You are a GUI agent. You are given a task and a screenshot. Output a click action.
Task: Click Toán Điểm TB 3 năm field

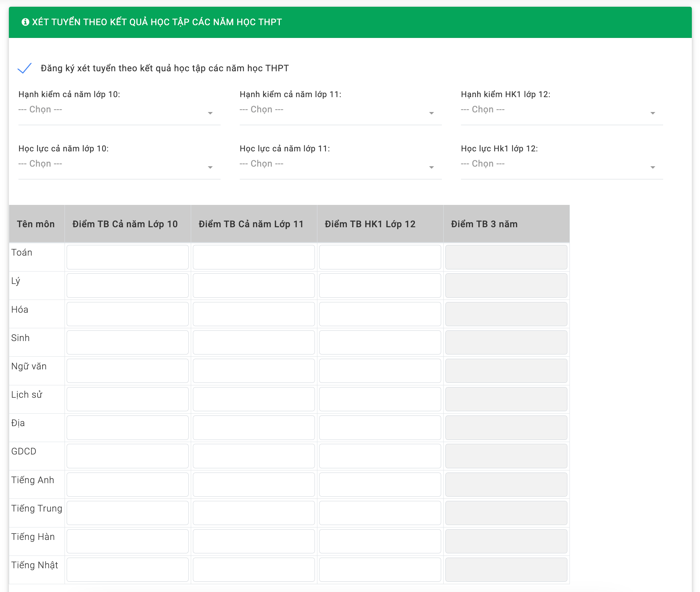506,257
